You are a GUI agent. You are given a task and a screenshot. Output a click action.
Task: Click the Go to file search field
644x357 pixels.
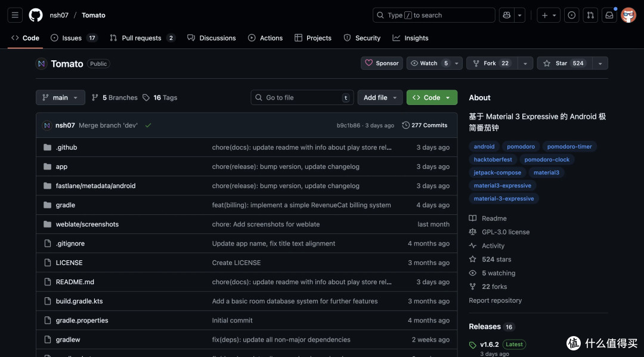click(x=302, y=97)
